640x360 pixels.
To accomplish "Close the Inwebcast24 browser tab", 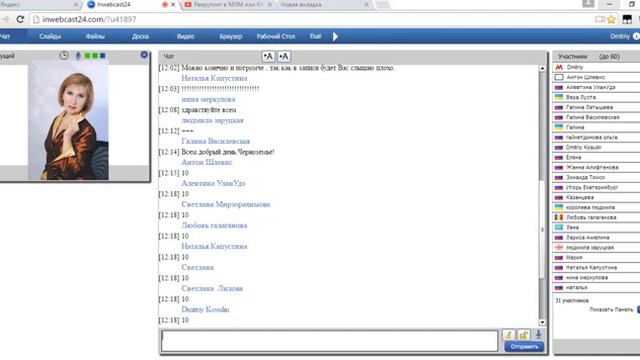I will pos(173,4).
